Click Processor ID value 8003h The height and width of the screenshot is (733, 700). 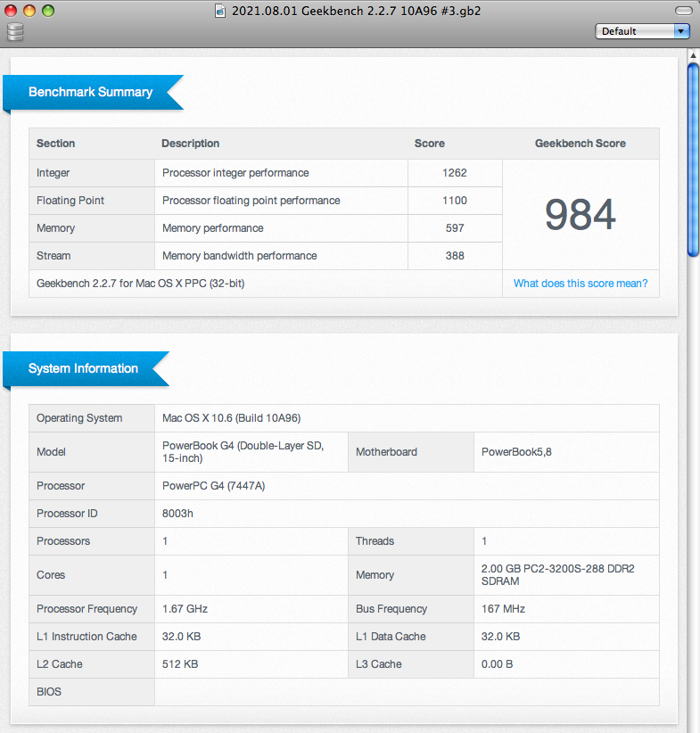point(177,513)
